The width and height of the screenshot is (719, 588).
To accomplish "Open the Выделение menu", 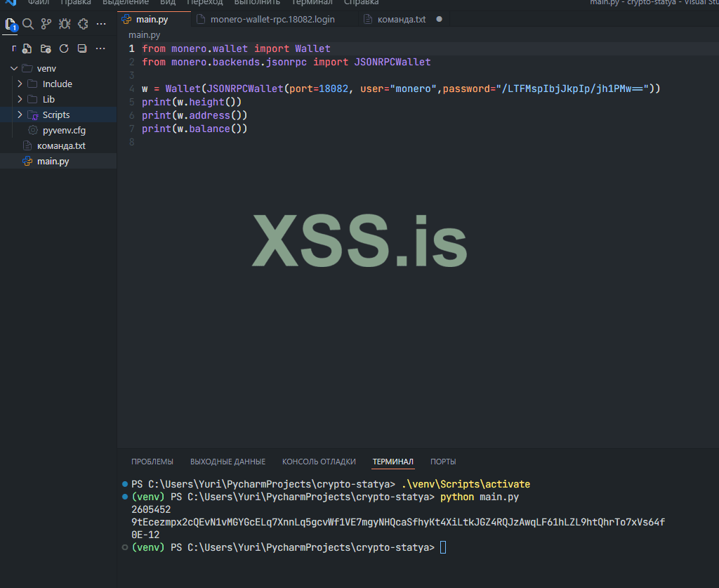I will (x=126, y=2).
